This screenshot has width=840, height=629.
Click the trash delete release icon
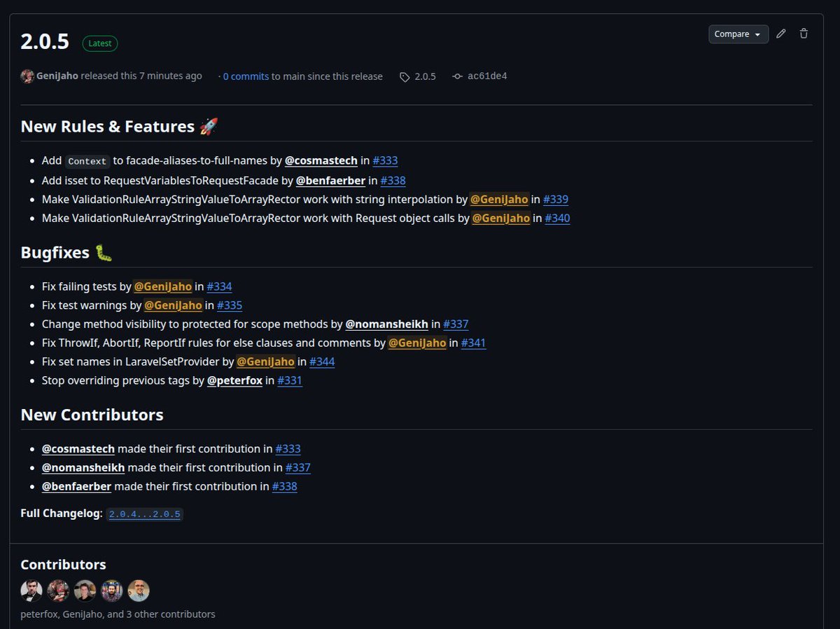[x=804, y=34]
